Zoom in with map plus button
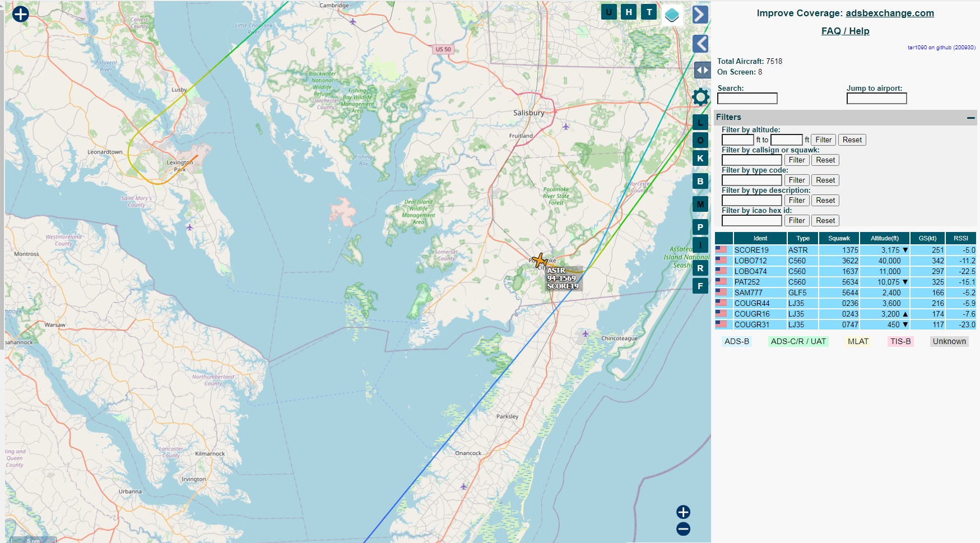 pos(683,512)
